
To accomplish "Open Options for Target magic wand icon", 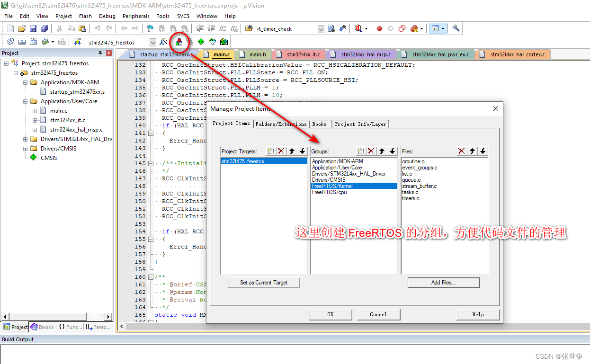I will point(163,42).
